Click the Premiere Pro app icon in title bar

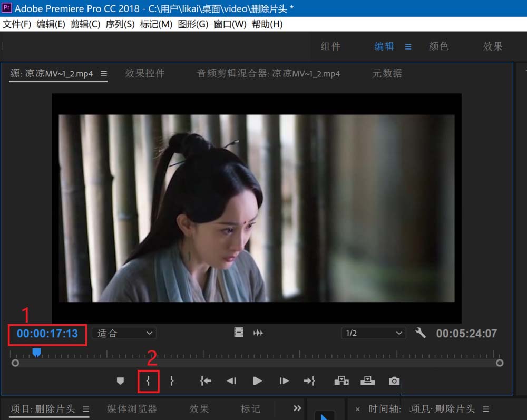coord(7,8)
